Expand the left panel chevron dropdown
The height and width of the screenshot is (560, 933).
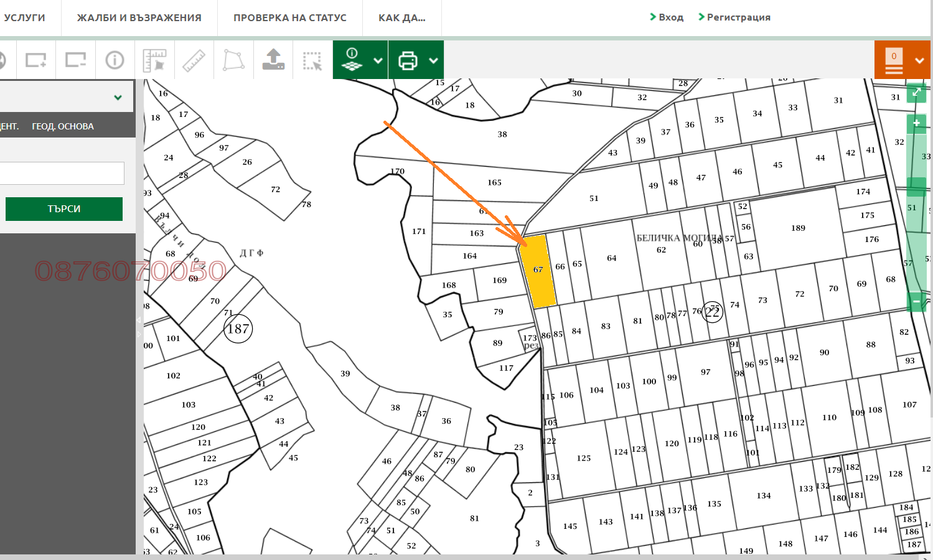pos(118,97)
